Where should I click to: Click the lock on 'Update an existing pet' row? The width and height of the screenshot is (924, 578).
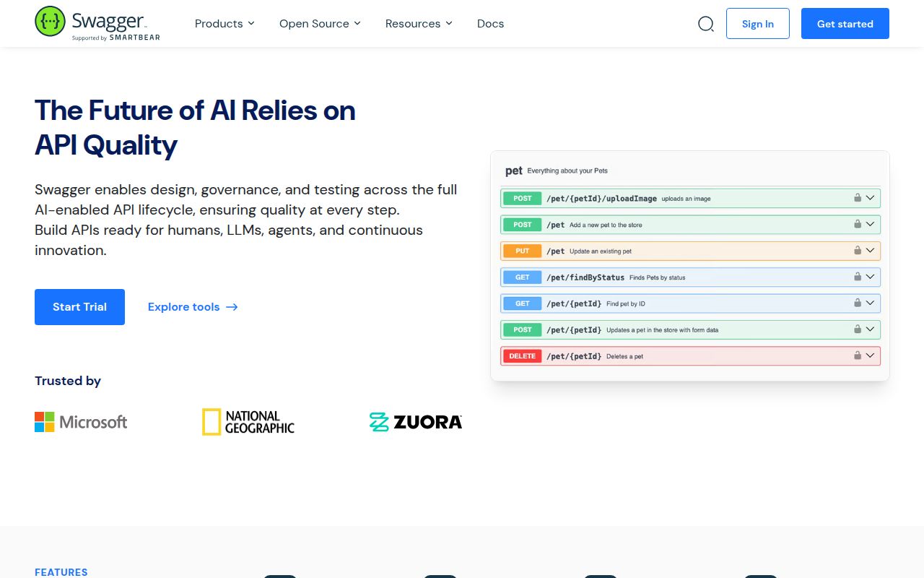pyautogui.click(x=858, y=251)
